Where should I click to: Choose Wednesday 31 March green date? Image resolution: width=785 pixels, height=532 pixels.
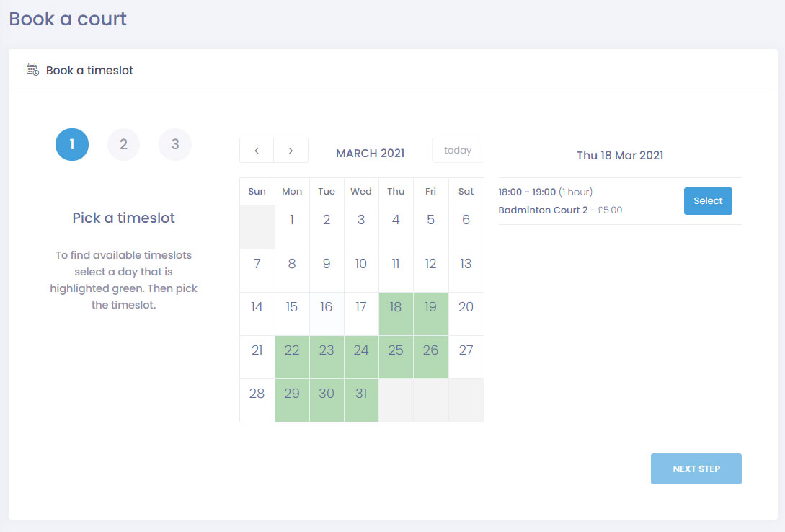pyautogui.click(x=361, y=400)
